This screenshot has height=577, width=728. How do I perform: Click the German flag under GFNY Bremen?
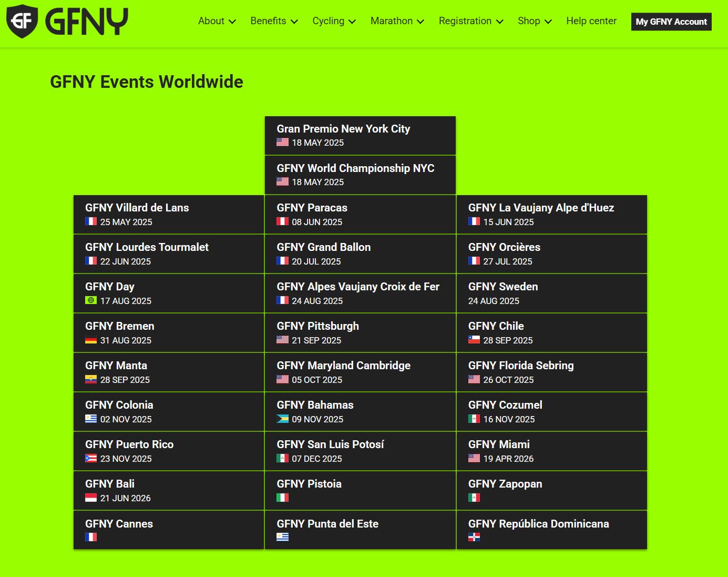pos(91,340)
